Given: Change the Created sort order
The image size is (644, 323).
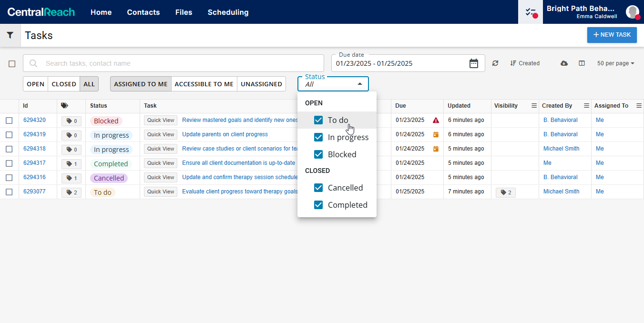Looking at the screenshot, I should pos(525,63).
